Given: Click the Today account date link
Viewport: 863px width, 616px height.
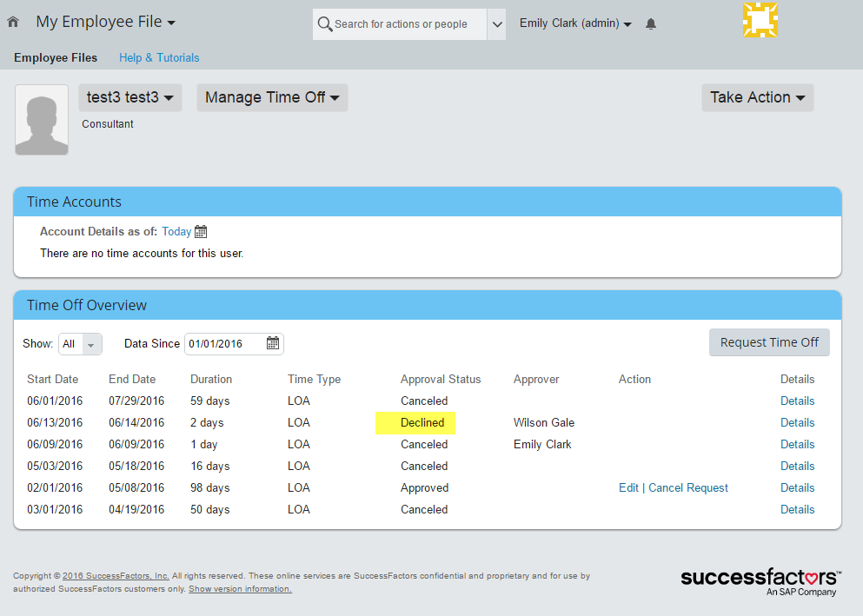Looking at the screenshot, I should coord(176,232).
